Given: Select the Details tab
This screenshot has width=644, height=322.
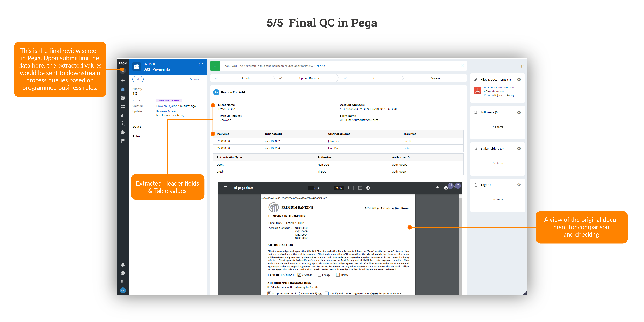Looking at the screenshot, I should coord(137,127).
